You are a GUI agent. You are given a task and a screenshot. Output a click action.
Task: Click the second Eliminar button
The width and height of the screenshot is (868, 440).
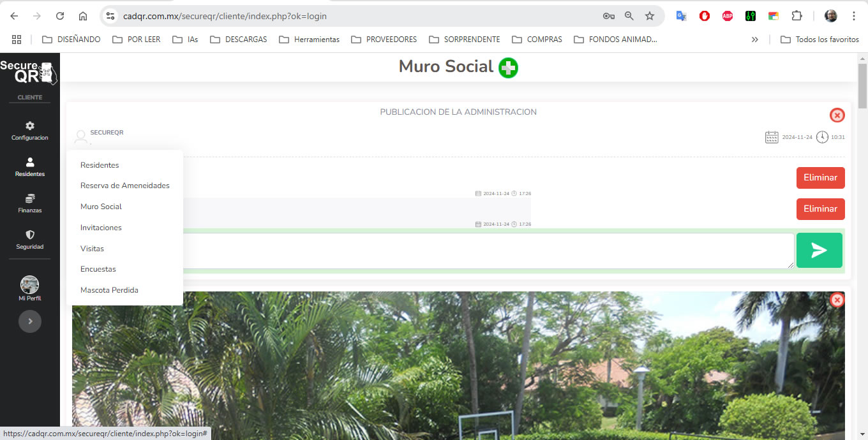pyautogui.click(x=820, y=209)
